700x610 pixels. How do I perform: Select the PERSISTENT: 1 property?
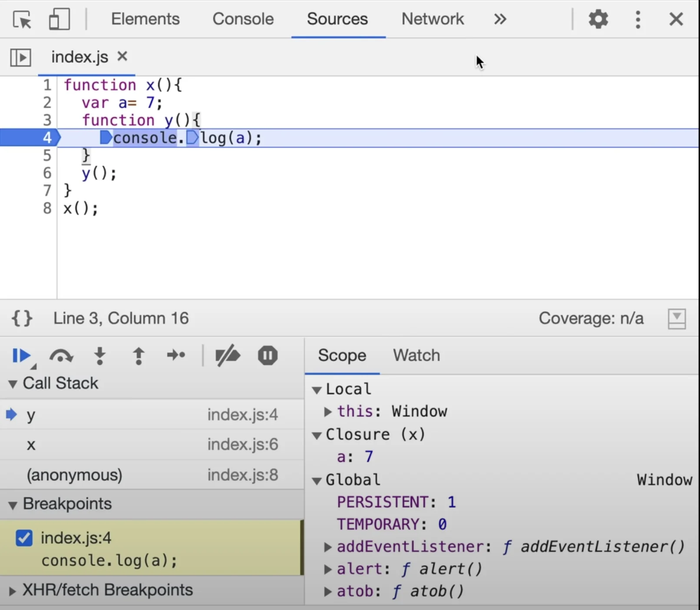(x=396, y=502)
